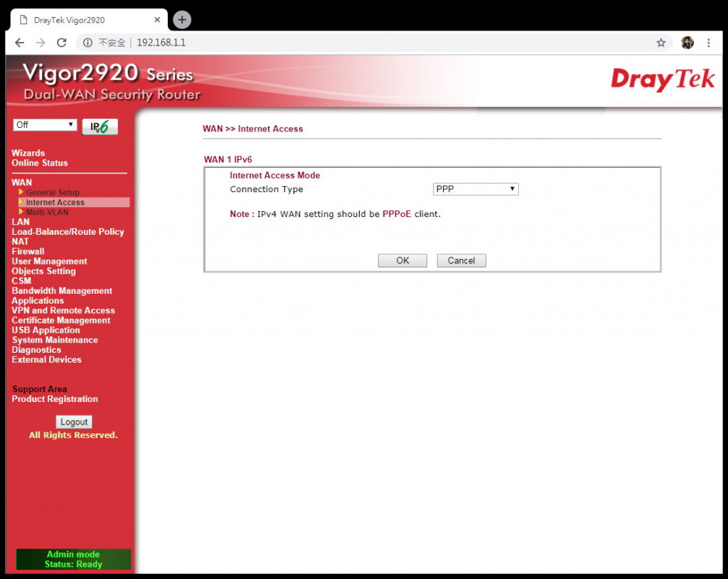Viewport: 728px width, 579px height.
Task: Click the PPPoE link in the note
Action: pos(397,214)
